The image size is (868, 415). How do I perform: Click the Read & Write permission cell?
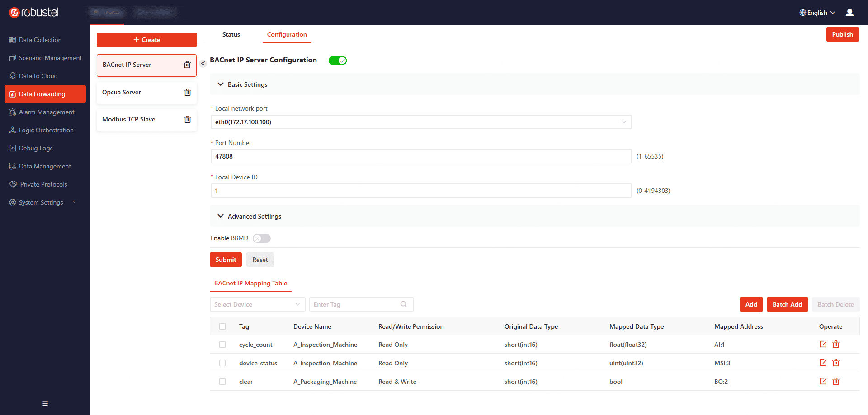[x=397, y=382]
